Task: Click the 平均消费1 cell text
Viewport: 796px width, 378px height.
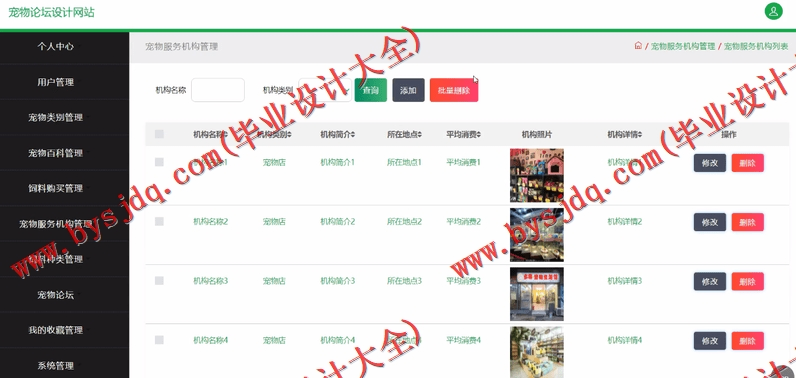Action: coord(463,162)
